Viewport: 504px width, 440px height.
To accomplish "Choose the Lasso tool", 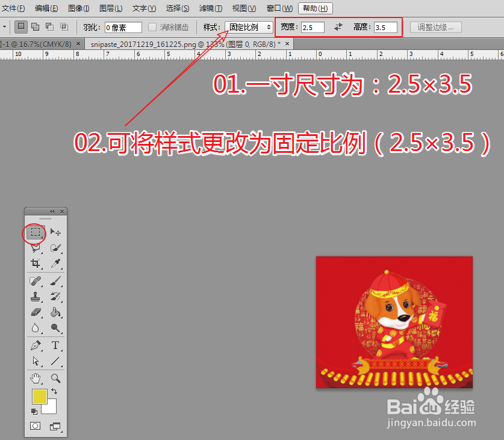I will pyautogui.click(x=36, y=248).
